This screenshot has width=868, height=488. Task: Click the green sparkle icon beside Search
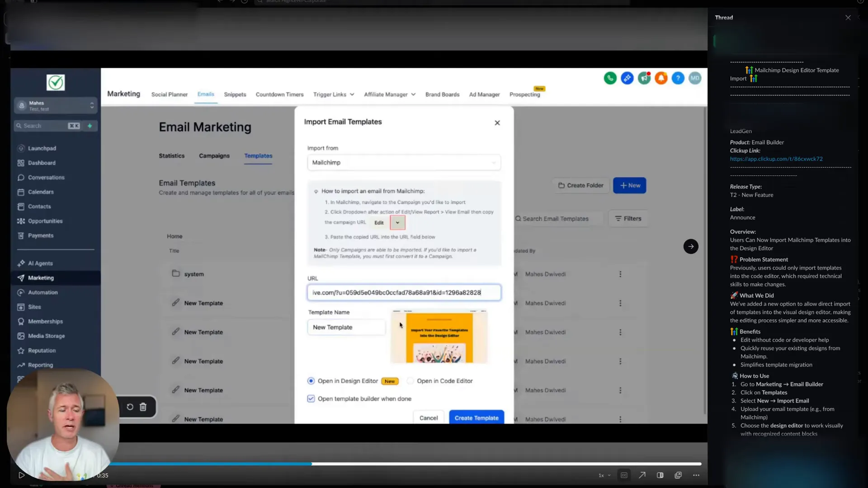point(90,126)
